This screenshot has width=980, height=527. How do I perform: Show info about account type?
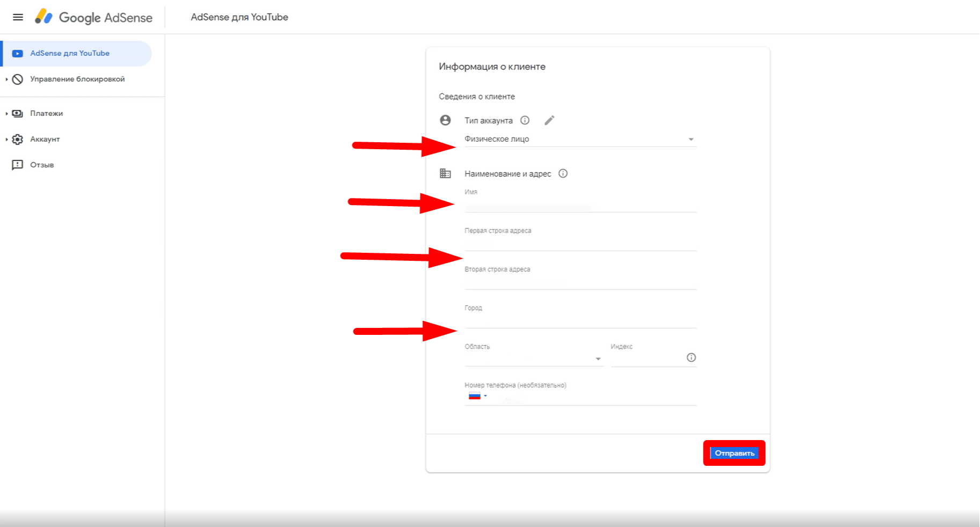point(525,120)
